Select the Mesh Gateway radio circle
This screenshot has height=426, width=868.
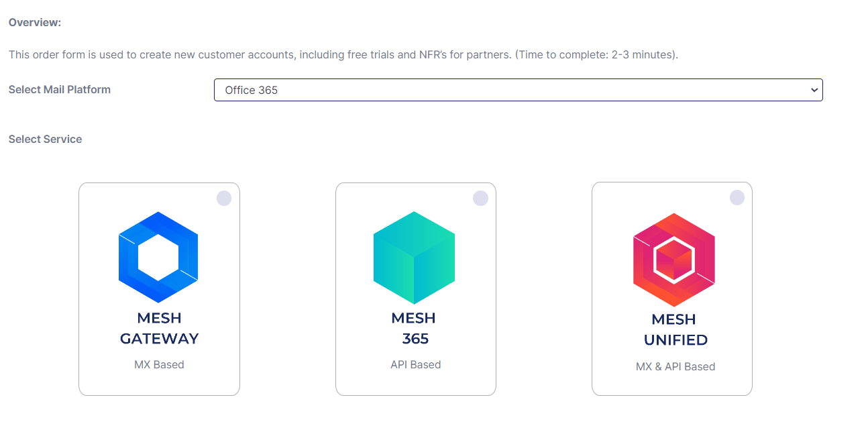(224, 199)
